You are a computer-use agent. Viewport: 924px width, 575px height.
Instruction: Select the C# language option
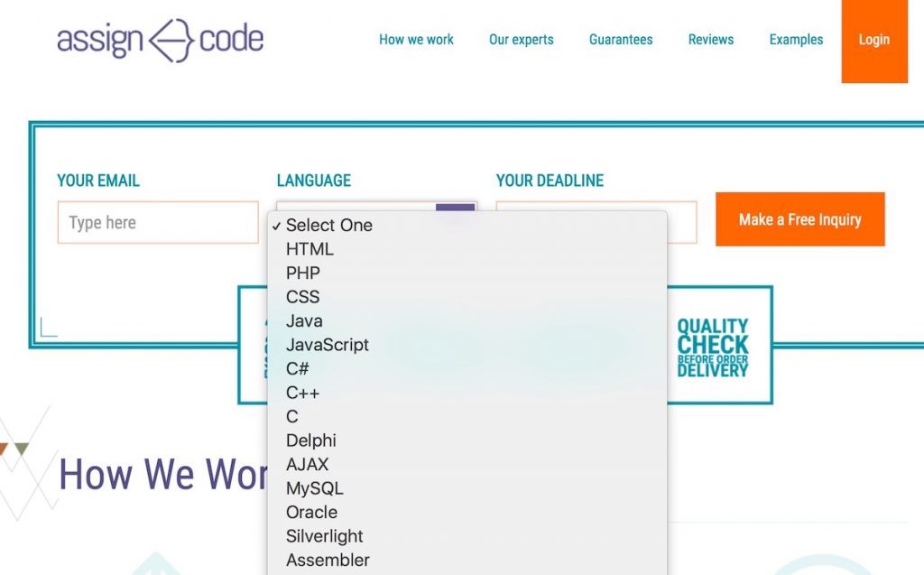(298, 368)
